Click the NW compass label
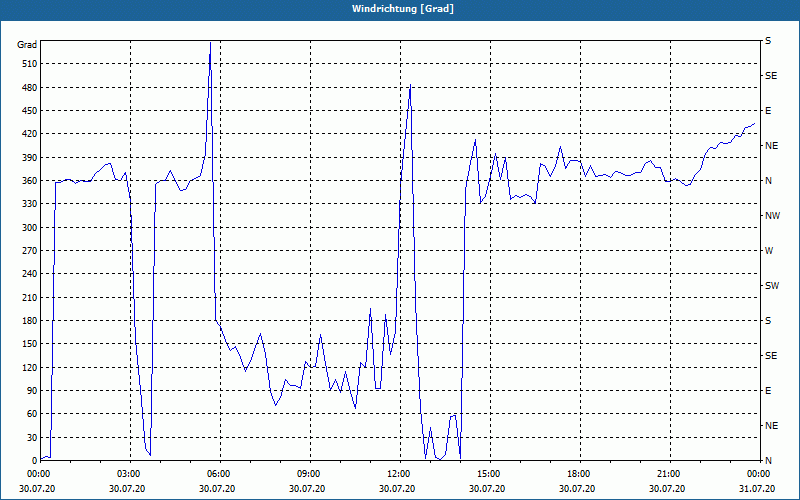Screen dimensions: 800x500 772,216
